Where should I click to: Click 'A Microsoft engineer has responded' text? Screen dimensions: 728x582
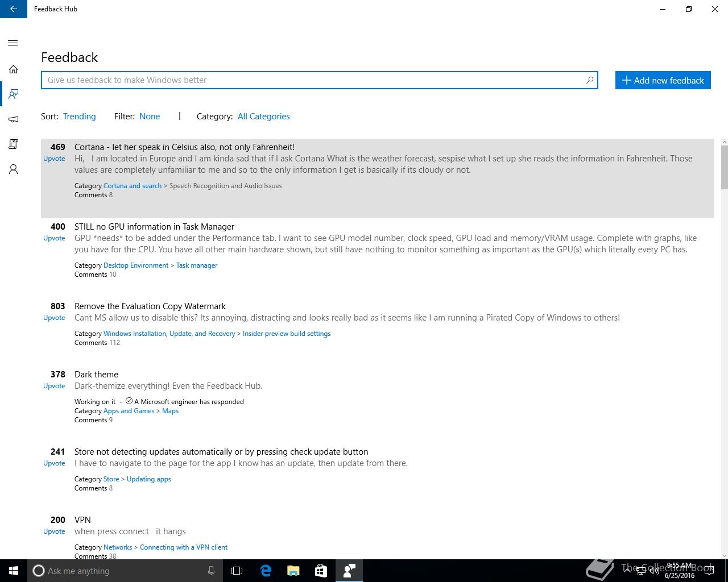pyautogui.click(x=189, y=402)
